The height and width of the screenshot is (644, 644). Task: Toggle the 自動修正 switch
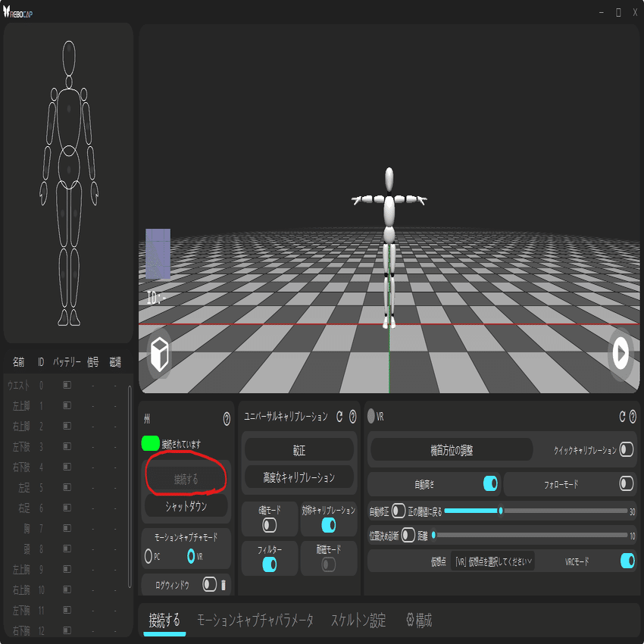click(399, 511)
